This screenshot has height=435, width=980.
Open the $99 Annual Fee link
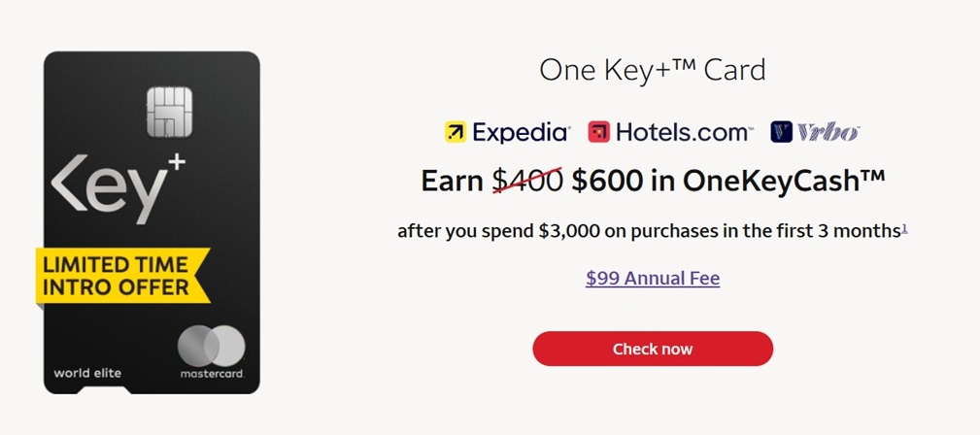click(652, 279)
